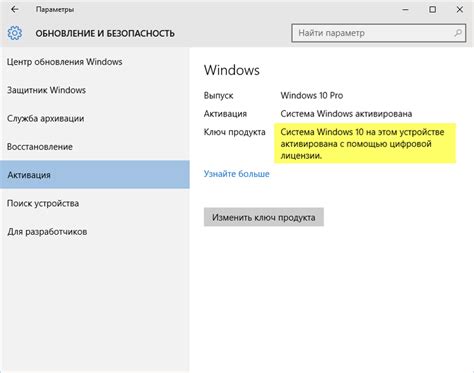The height and width of the screenshot is (373, 474).
Task: Click 'Система Windows активирована' status text
Action: pyautogui.click(x=346, y=114)
